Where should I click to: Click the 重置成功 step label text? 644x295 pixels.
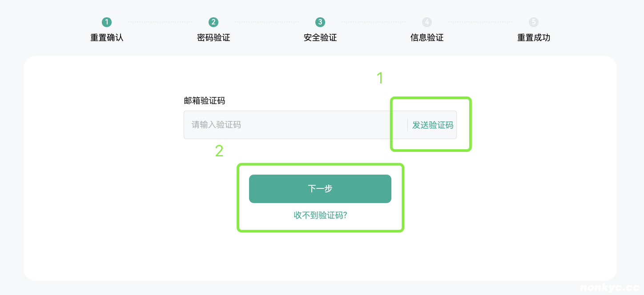pos(533,38)
